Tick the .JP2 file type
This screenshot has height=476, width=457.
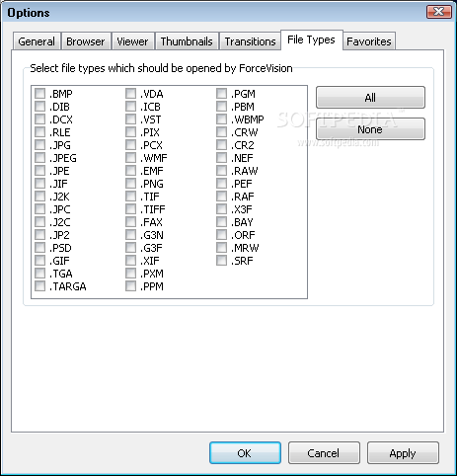pyautogui.click(x=39, y=235)
